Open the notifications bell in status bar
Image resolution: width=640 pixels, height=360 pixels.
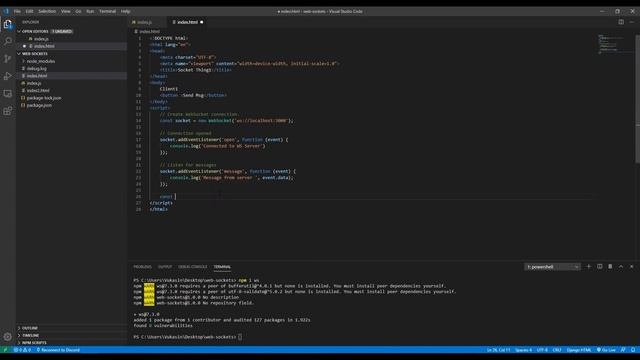[633, 350]
